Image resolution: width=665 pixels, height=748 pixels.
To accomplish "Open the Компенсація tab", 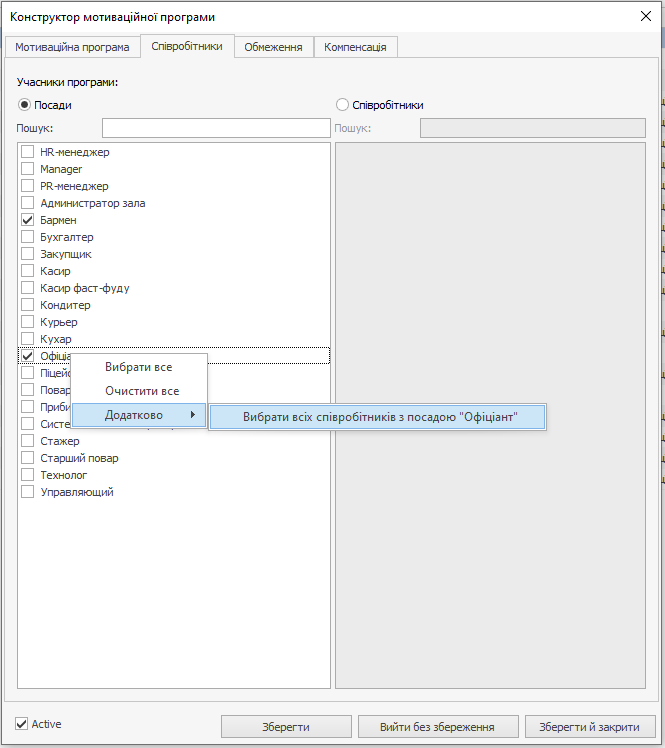I will coord(357,47).
